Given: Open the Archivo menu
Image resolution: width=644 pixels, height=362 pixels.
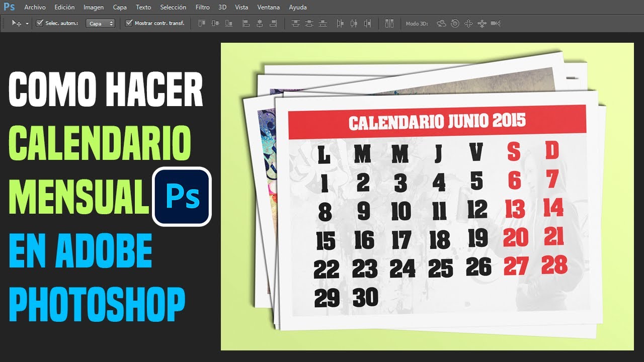Looking at the screenshot, I should click(35, 7).
